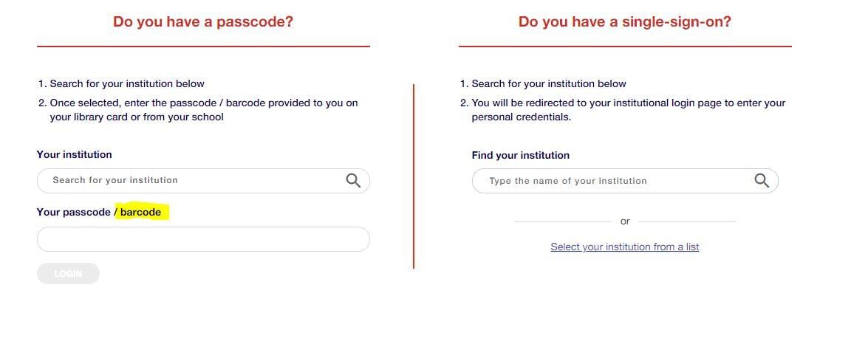Focus the 'Search for your institution' field
The image size is (868, 361).
tap(203, 181)
